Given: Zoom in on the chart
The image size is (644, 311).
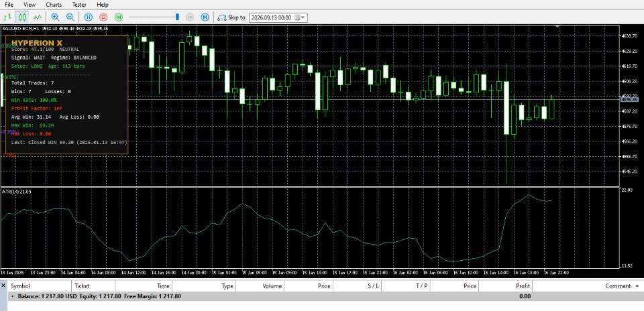Looking at the screenshot, I should (x=55, y=17).
